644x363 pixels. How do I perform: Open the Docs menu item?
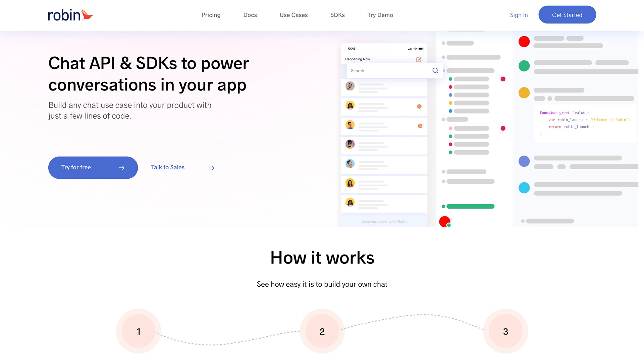pos(250,15)
